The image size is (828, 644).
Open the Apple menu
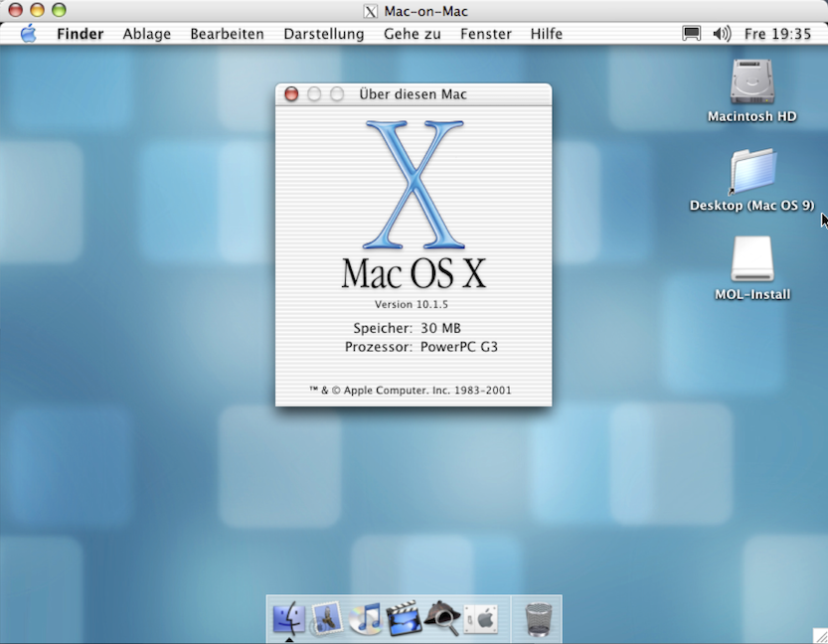(x=29, y=34)
